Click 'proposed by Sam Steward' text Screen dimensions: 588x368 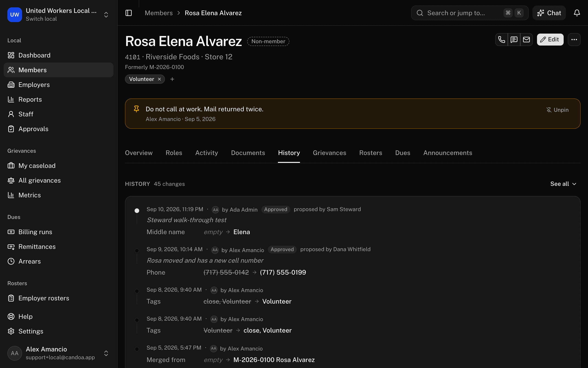pyautogui.click(x=327, y=209)
